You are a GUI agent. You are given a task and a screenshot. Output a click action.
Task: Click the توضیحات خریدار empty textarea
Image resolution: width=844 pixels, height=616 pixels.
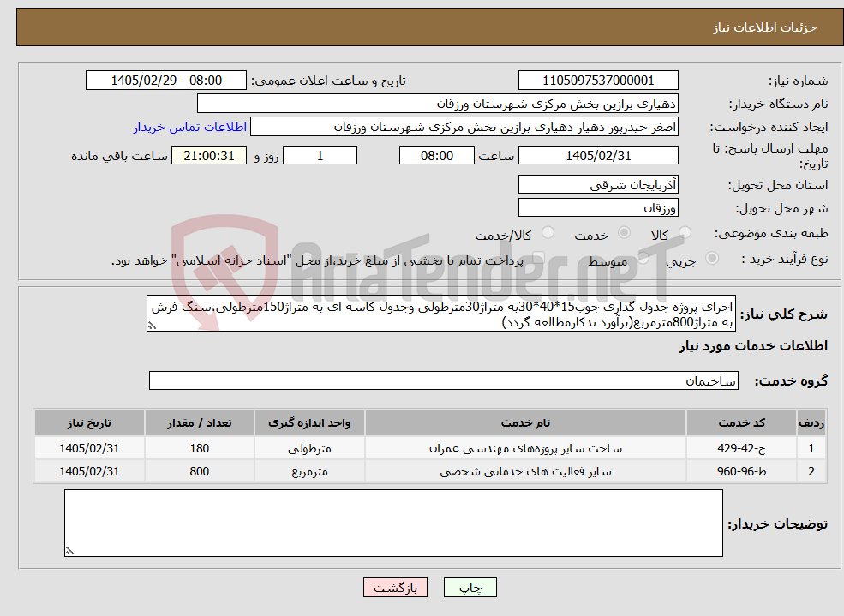393,523
